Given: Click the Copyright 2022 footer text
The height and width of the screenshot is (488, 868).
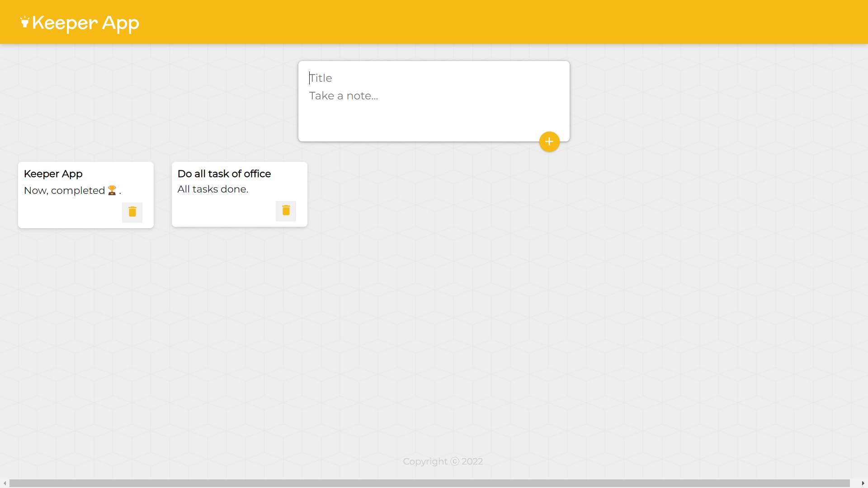Looking at the screenshot, I should pos(442,461).
